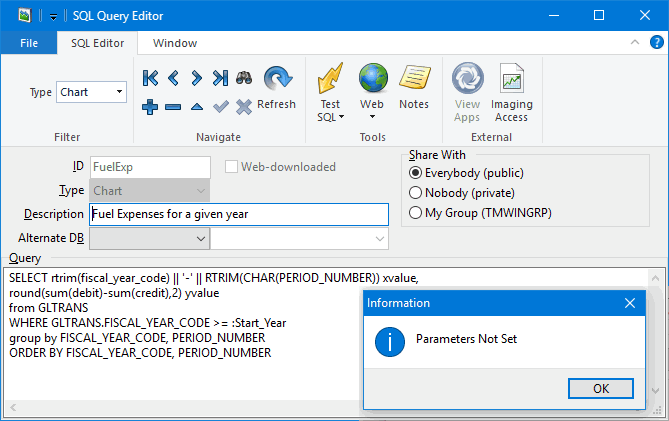The image size is (669, 421).
Task: Close the Information dialog
Action: [x=630, y=303]
